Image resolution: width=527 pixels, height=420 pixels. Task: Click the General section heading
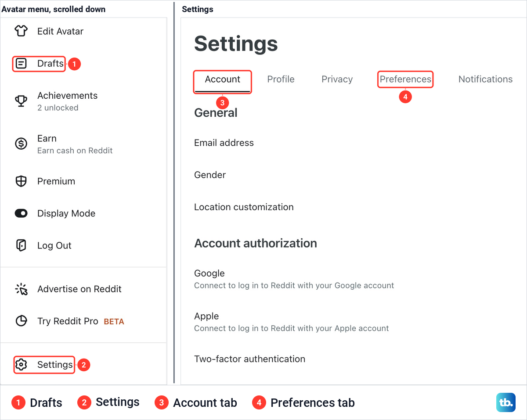216,113
